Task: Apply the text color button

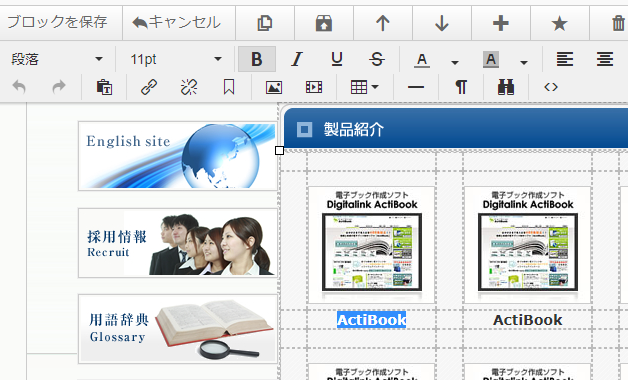Action: point(422,60)
